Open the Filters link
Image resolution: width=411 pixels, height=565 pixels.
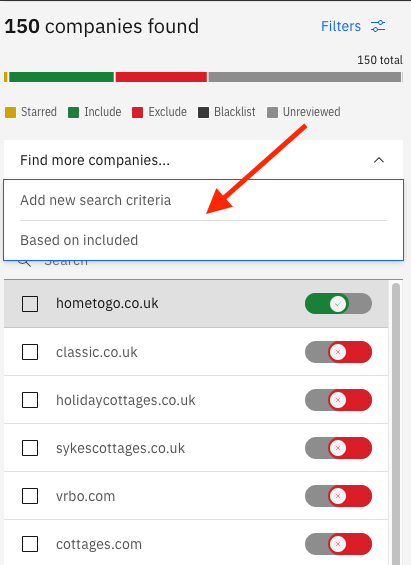coord(341,26)
